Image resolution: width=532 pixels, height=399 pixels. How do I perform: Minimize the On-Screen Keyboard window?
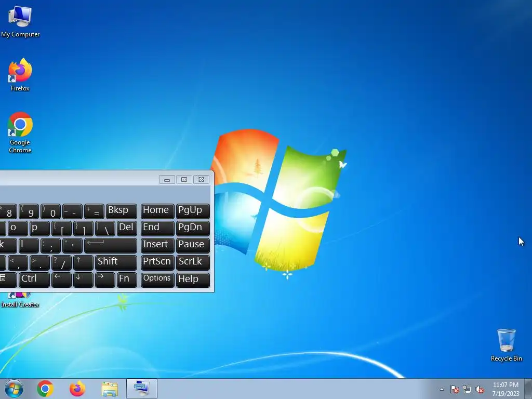[167, 179]
